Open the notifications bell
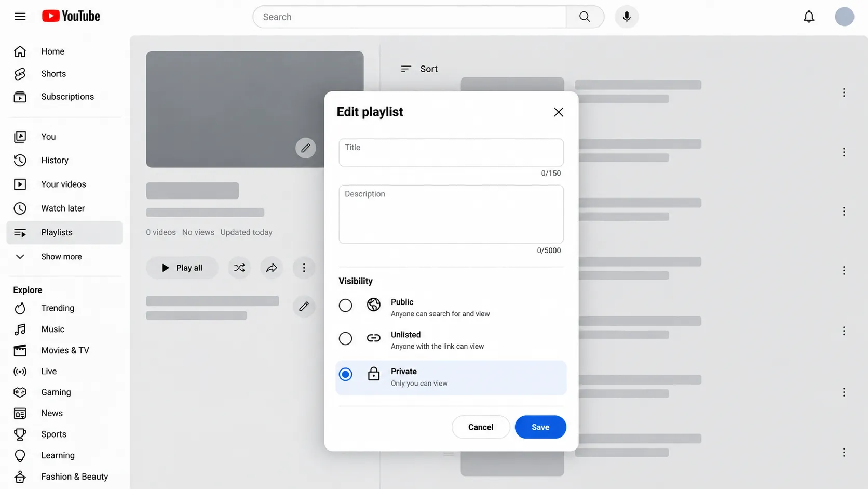Viewport: 868px width, 489px height. click(x=809, y=17)
